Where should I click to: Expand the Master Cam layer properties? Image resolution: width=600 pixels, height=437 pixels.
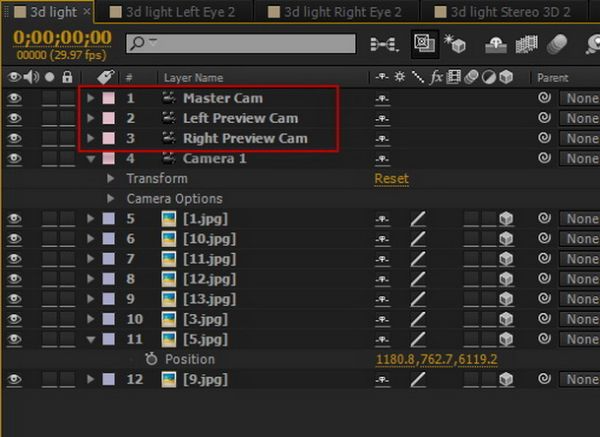point(90,98)
